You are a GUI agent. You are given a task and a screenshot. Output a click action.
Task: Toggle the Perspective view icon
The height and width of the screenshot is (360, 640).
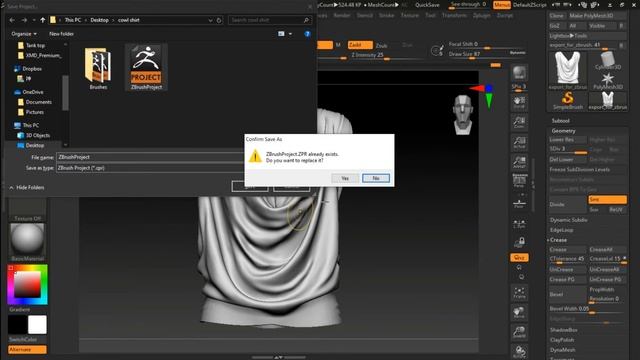pyautogui.click(x=519, y=181)
